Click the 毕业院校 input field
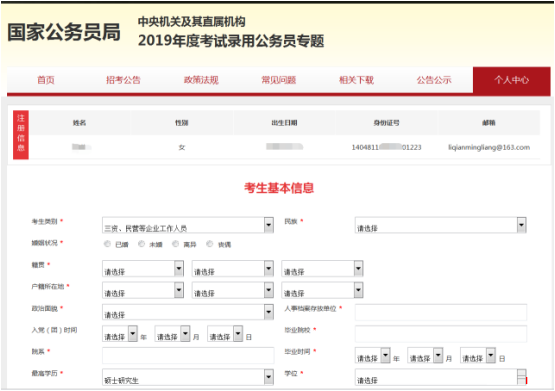This screenshot has height=391, width=555. [x=441, y=334]
